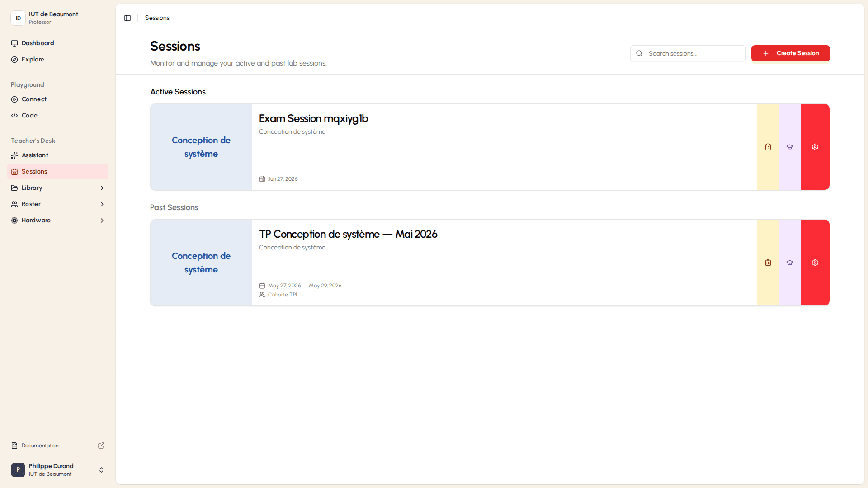Screen dimensions: 868x488
Task: Expand the Library menu chevron
Action: (x=102, y=188)
